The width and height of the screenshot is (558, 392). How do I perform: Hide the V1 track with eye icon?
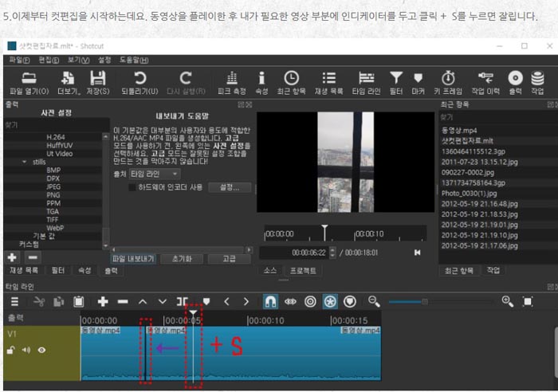41,350
